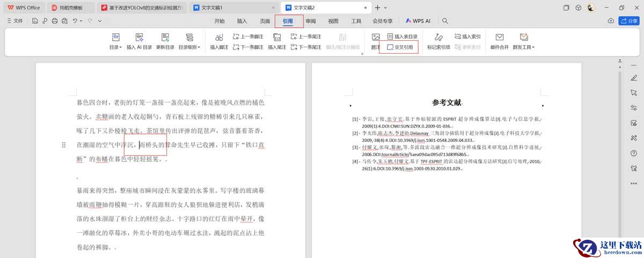Click the pen icon in right sidebar

tap(634, 77)
